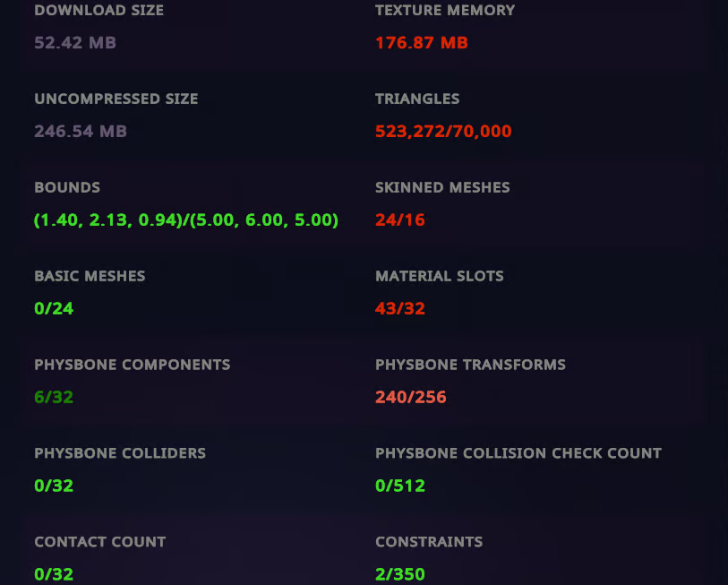Click the Physbone Collision Check Count label
Screen dimensions: 728x585
[518, 453]
